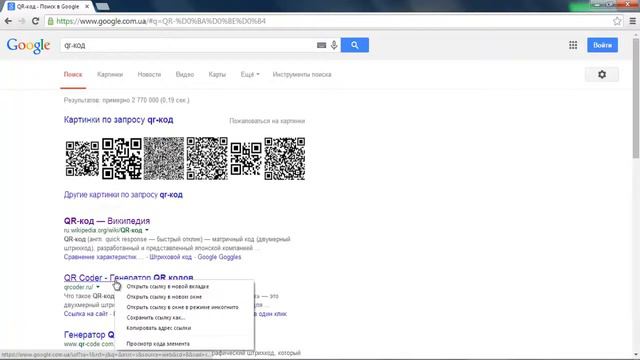Open Инструменты поиска

tap(302, 75)
